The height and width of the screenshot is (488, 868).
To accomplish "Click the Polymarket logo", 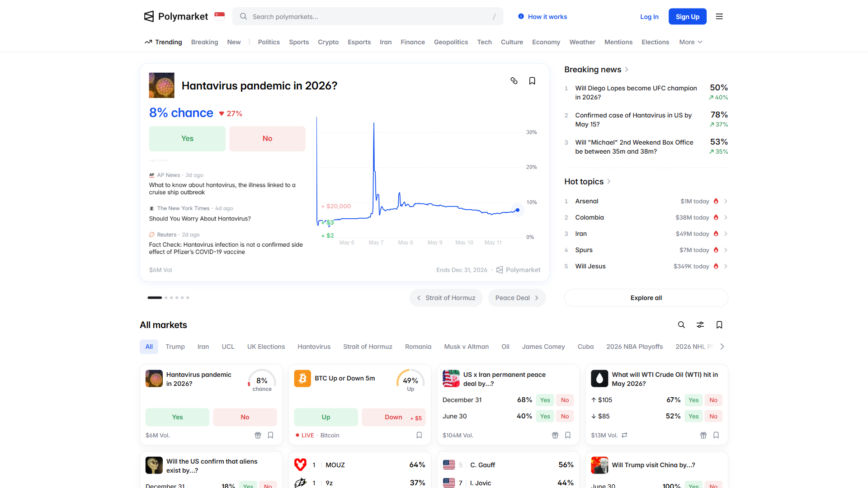I will 176,17.
